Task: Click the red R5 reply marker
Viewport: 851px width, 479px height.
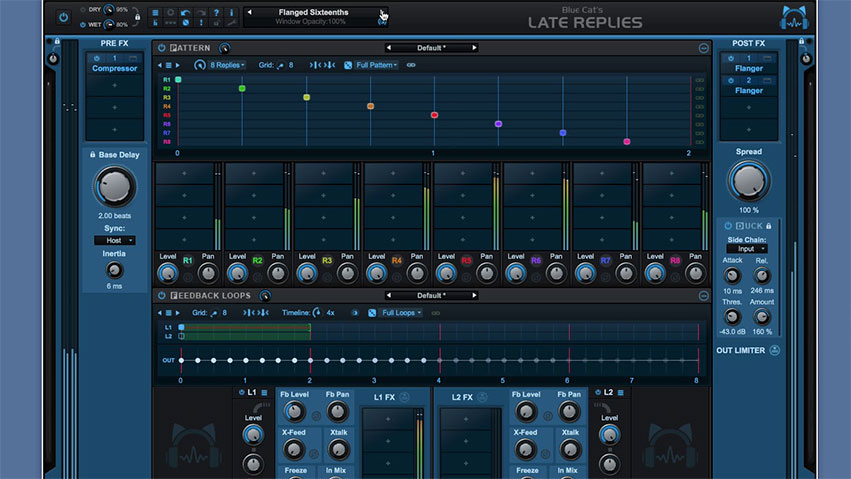Action: (434, 115)
